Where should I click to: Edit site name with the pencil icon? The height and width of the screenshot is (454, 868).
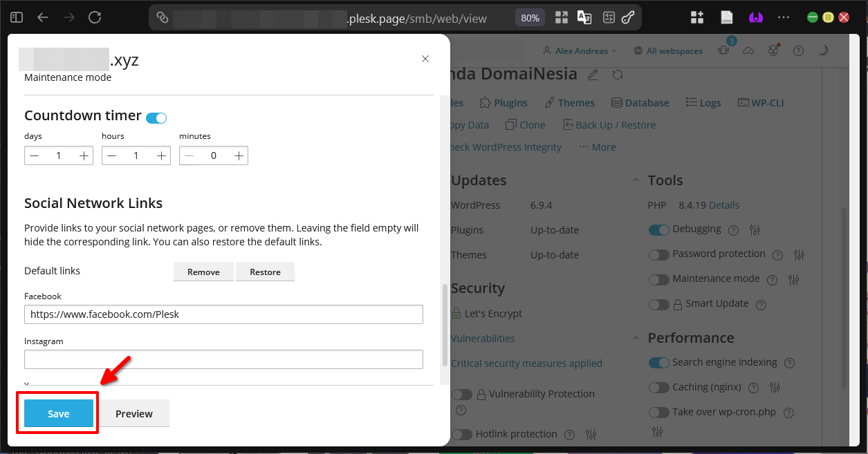click(592, 74)
